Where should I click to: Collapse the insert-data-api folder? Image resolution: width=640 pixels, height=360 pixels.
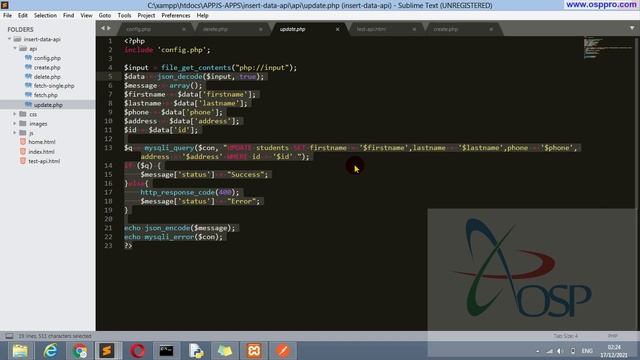coord(9,39)
